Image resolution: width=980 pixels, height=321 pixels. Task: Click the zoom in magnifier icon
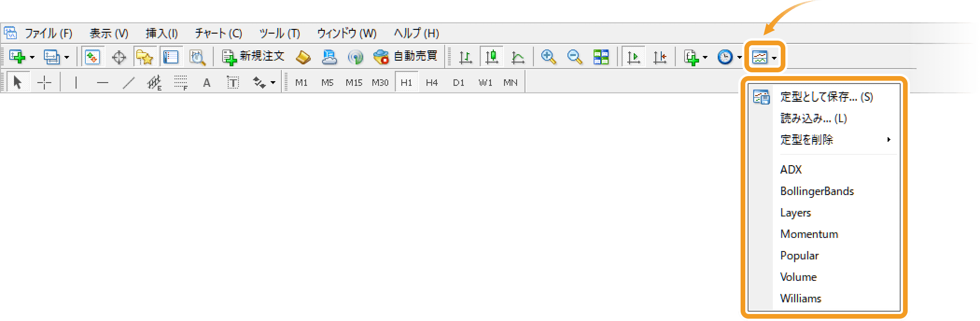548,57
